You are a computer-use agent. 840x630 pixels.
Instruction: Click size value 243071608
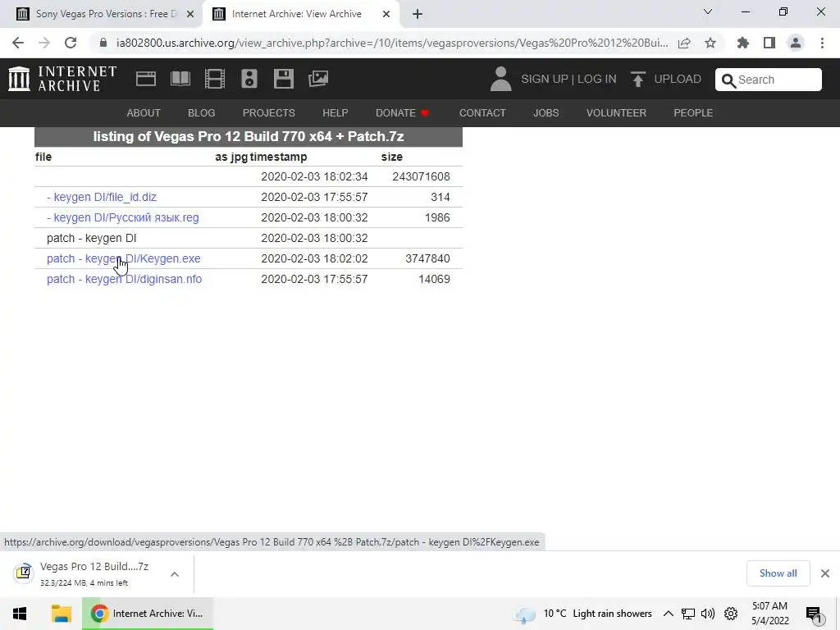point(421,177)
